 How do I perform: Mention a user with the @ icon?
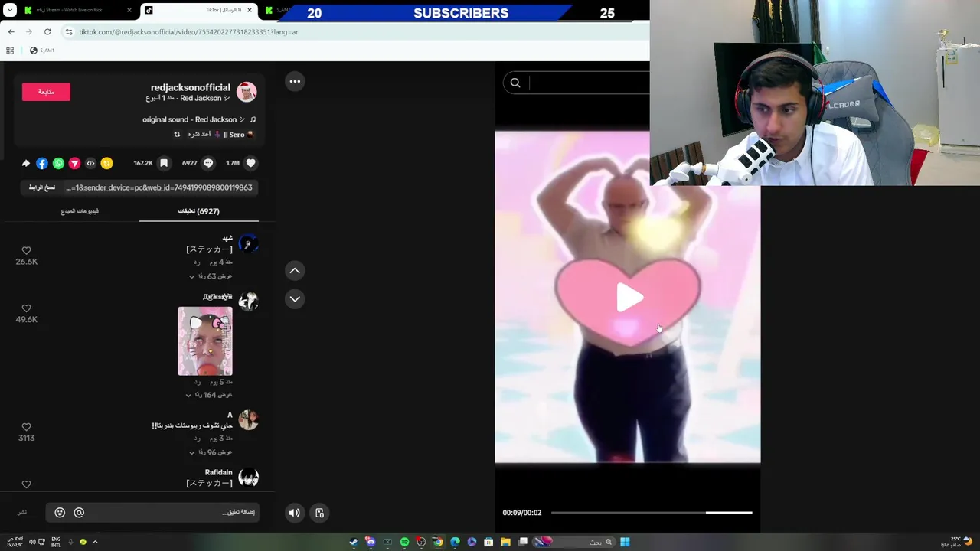(79, 513)
